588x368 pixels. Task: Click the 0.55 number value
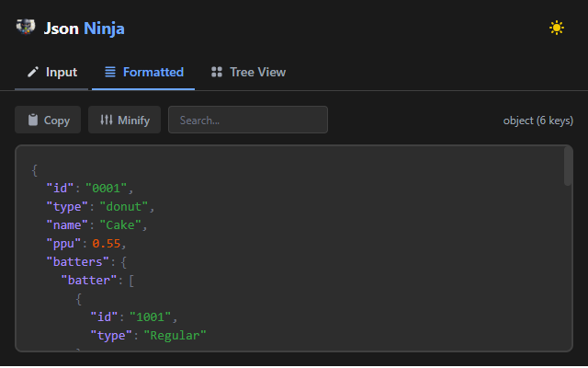[x=107, y=243]
